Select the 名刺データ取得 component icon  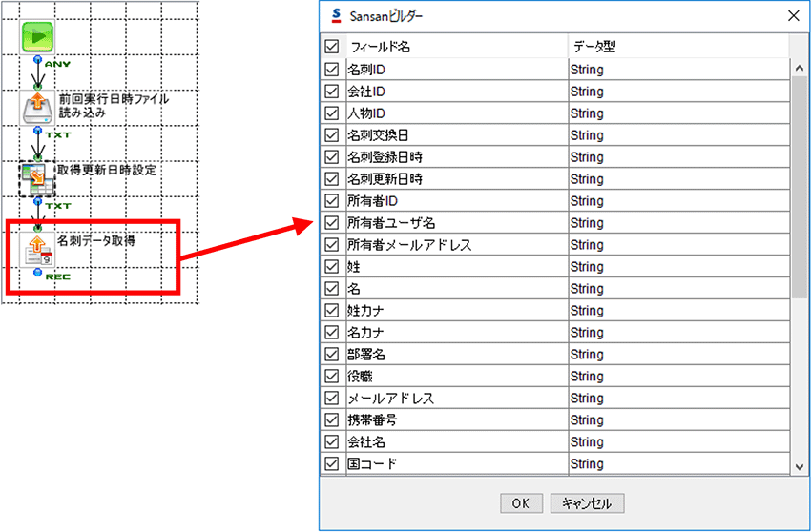click(37, 250)
